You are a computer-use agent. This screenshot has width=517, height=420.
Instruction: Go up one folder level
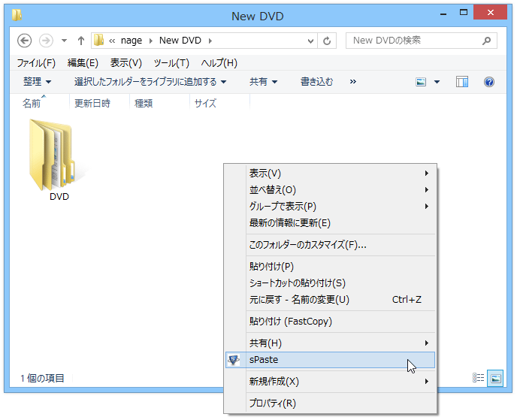[x=81, y=41]
